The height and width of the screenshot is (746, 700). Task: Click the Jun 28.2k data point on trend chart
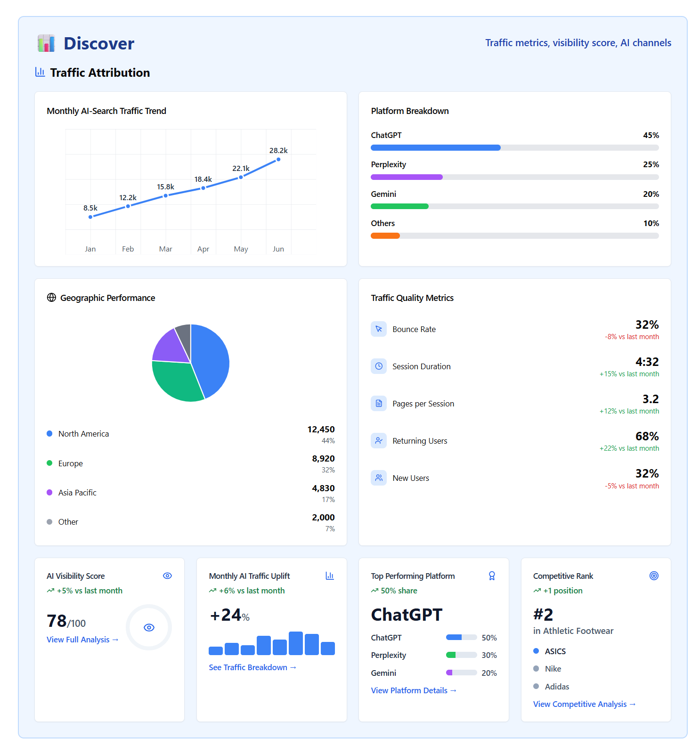[278, 159]
